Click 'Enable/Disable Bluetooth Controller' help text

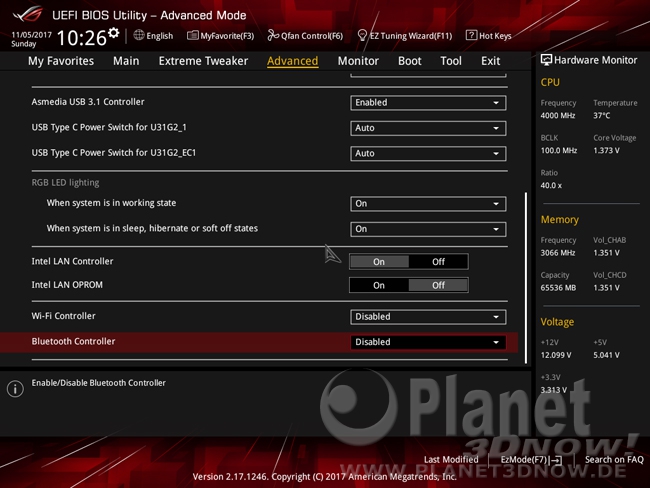tap(99, 383)
